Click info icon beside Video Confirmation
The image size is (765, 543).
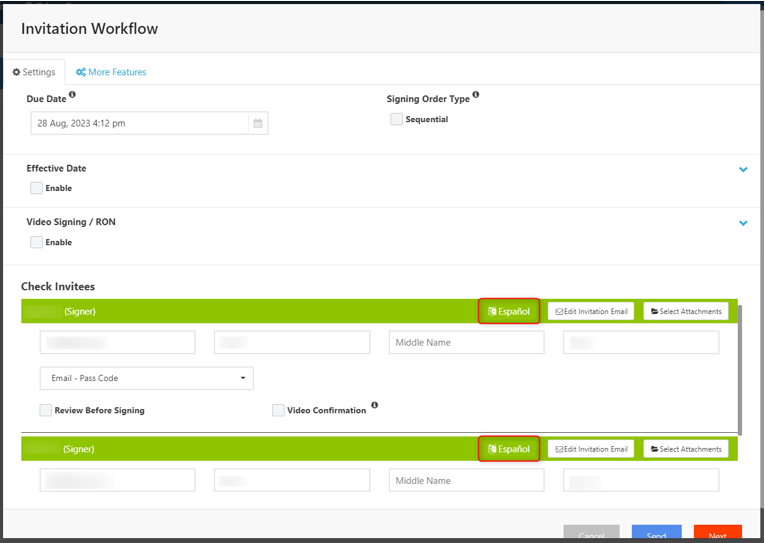tap(374, 406)
